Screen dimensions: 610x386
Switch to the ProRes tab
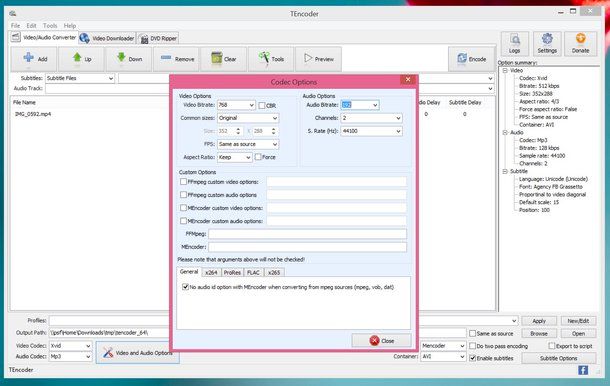(x=232, y=272)
